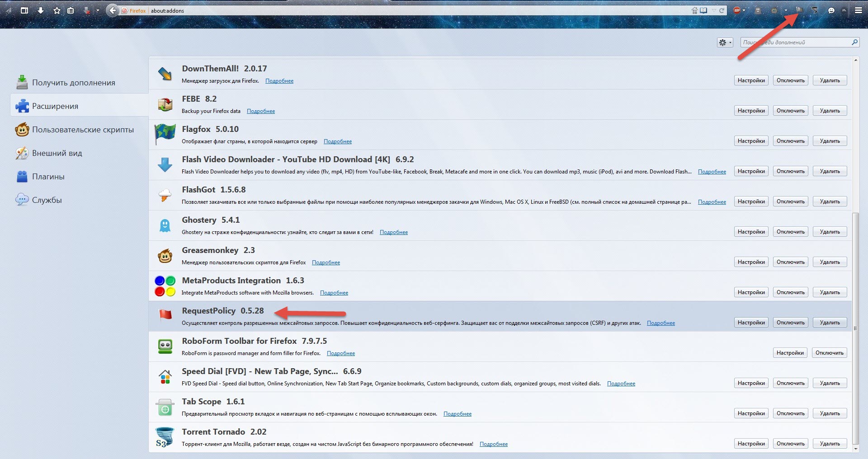Open the gear tools dropdown for add-ons

coord(725,42)
